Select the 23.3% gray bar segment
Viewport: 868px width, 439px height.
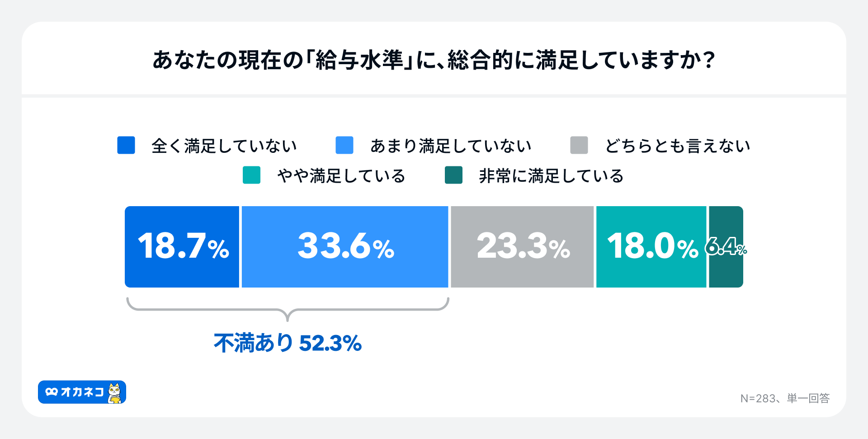[x=522, y=247]
